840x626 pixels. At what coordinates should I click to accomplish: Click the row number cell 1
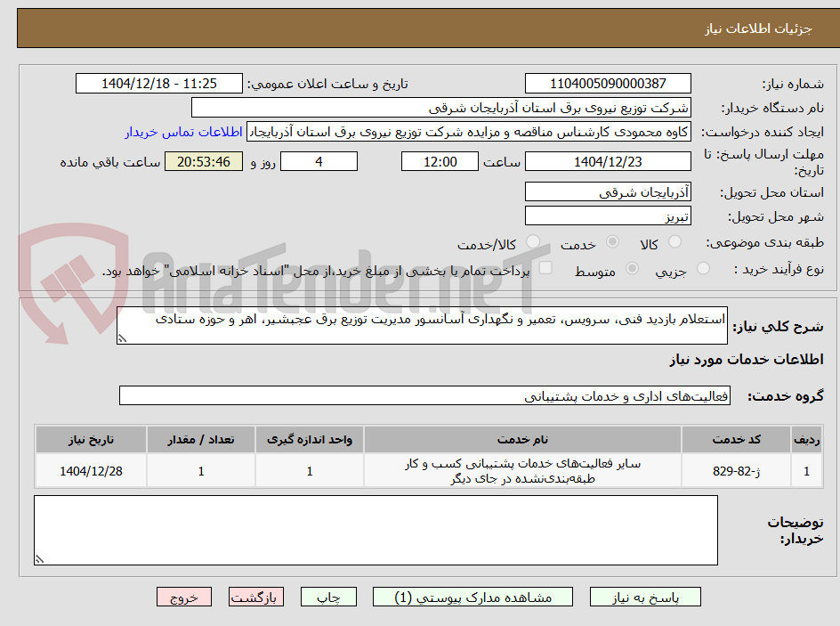tap(806, 470)
